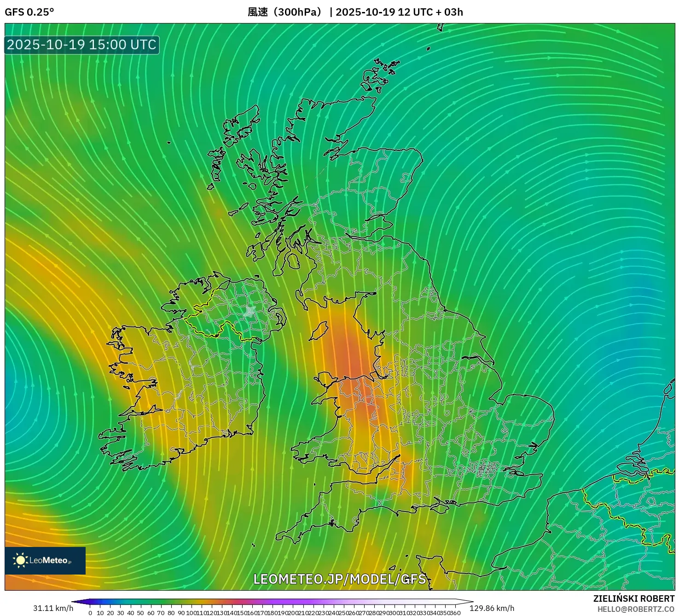The height and width of the screenshot is (616, 679).
Task: Click the Isle of Man outline on map
Action: (318, 331)
